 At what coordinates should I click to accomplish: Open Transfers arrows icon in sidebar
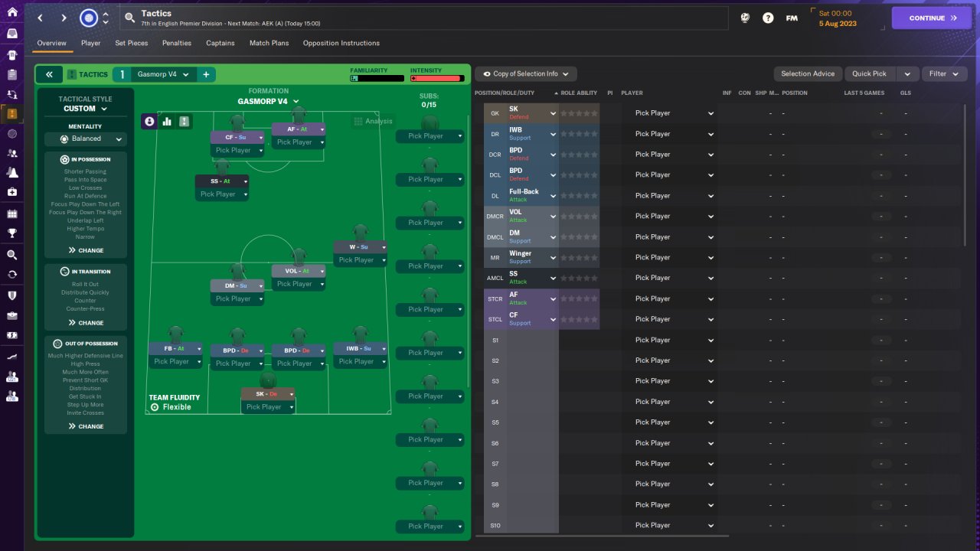point(11,274)
